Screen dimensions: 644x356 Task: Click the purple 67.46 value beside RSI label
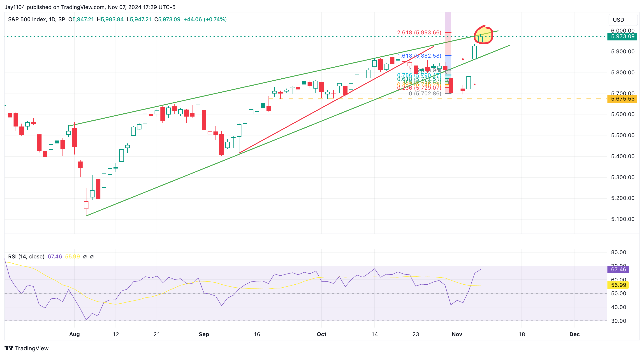point(55,256)
